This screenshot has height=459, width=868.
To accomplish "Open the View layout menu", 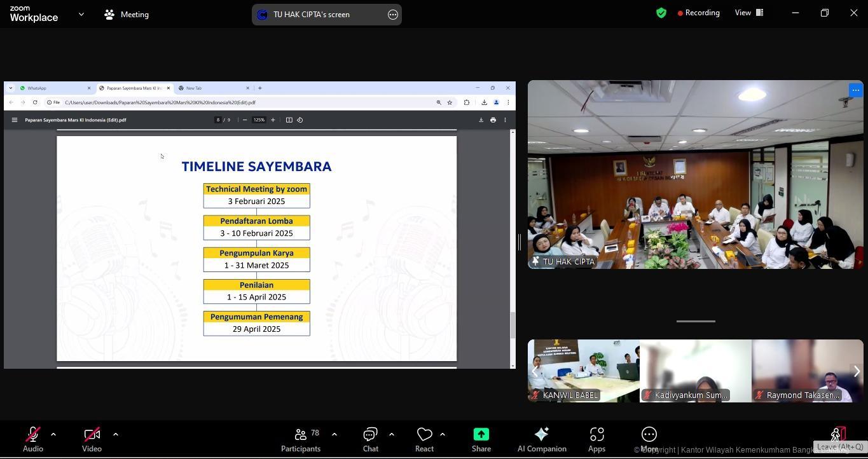I will tap(749, 13).
